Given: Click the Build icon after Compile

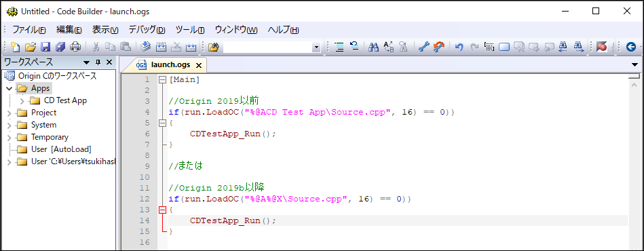Looking at the screenshot, I should pyautogui.click(x=161, y=47).
